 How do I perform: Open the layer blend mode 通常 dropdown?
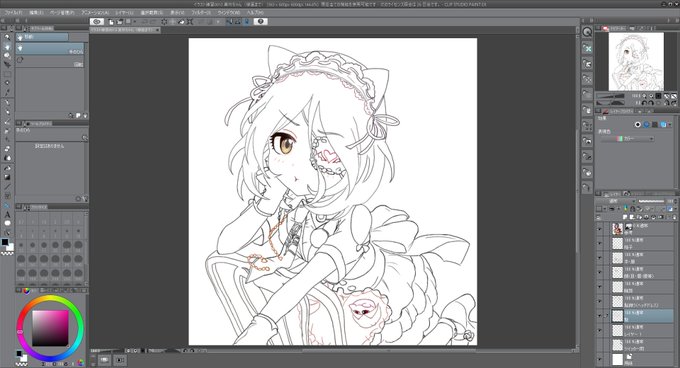coord(616,201)
